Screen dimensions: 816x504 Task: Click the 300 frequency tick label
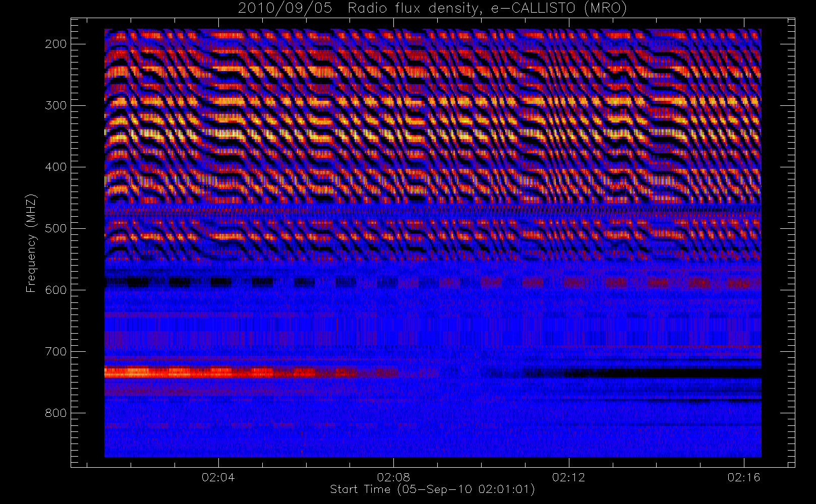55,105
